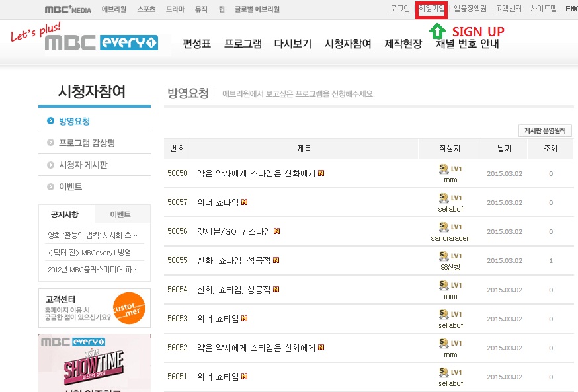The image size is (578, 392).
Task: Click the N new badge on post 56056
Action: 277,231
